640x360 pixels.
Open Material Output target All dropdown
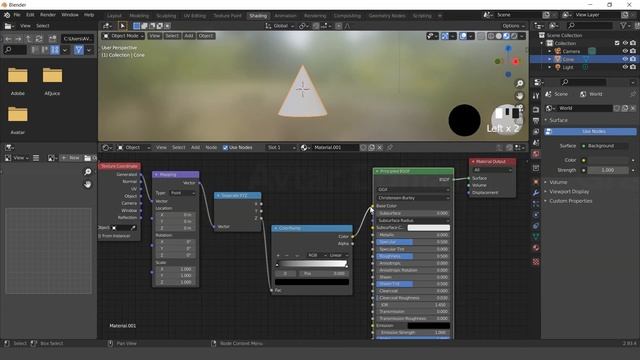pyautogui.click(x=492, y=170)
